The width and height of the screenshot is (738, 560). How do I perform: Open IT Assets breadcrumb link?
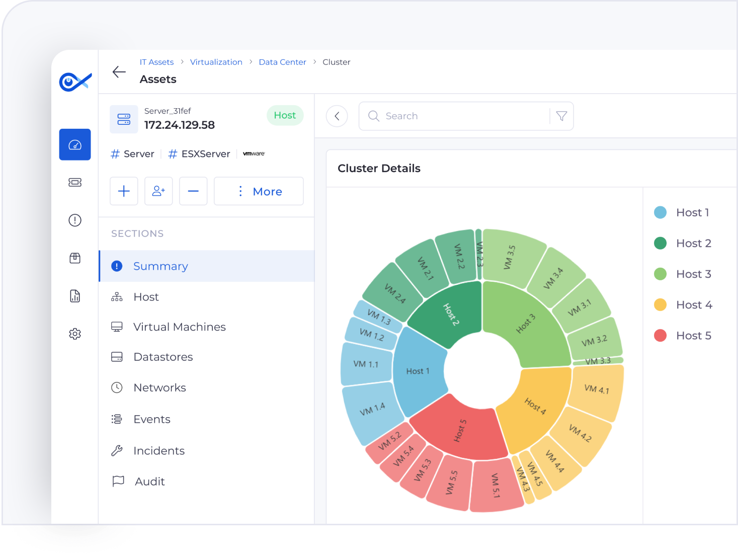156,62
